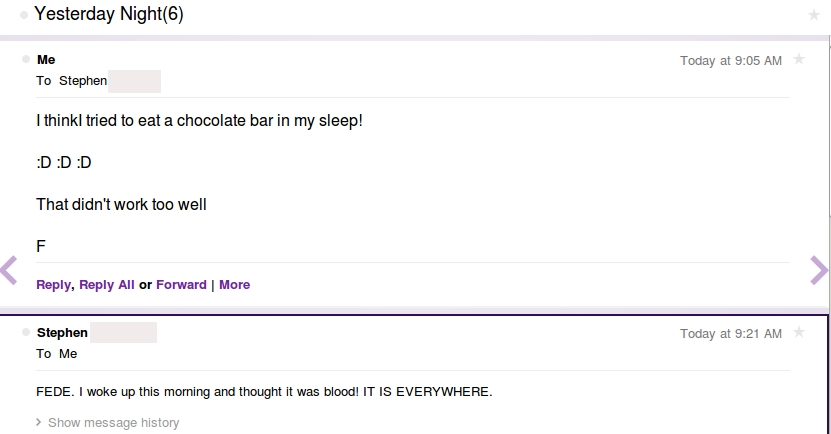
Task: Click the Me sender name in first message
Action: pos(46,60)
